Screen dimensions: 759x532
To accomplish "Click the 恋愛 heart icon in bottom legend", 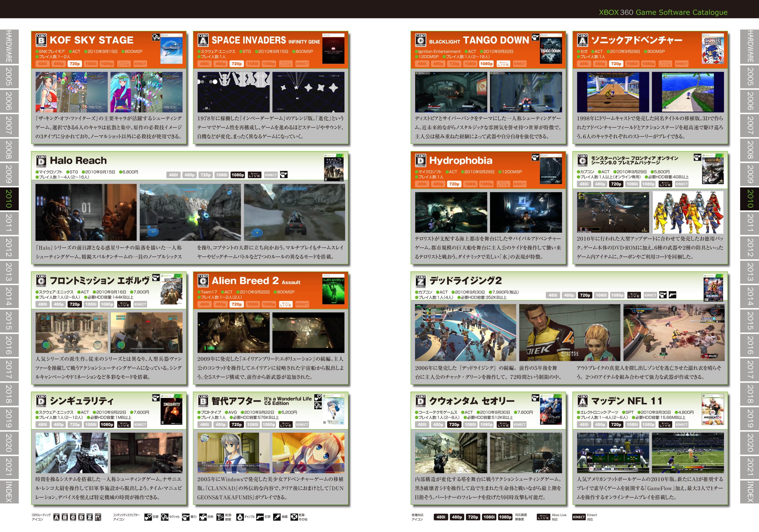I will click(x=149, y=517).
